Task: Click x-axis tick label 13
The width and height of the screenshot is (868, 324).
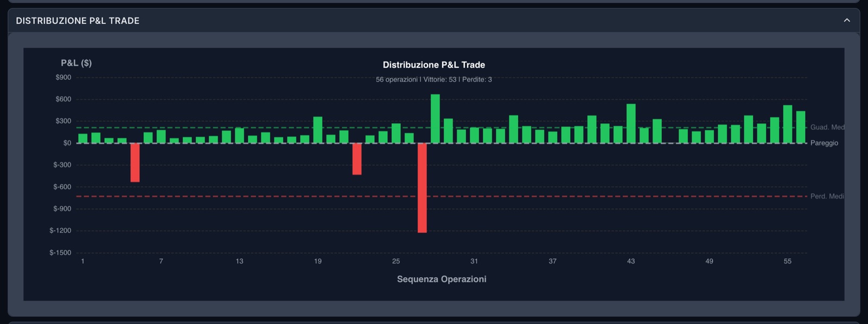Action: tap(239, 261)
